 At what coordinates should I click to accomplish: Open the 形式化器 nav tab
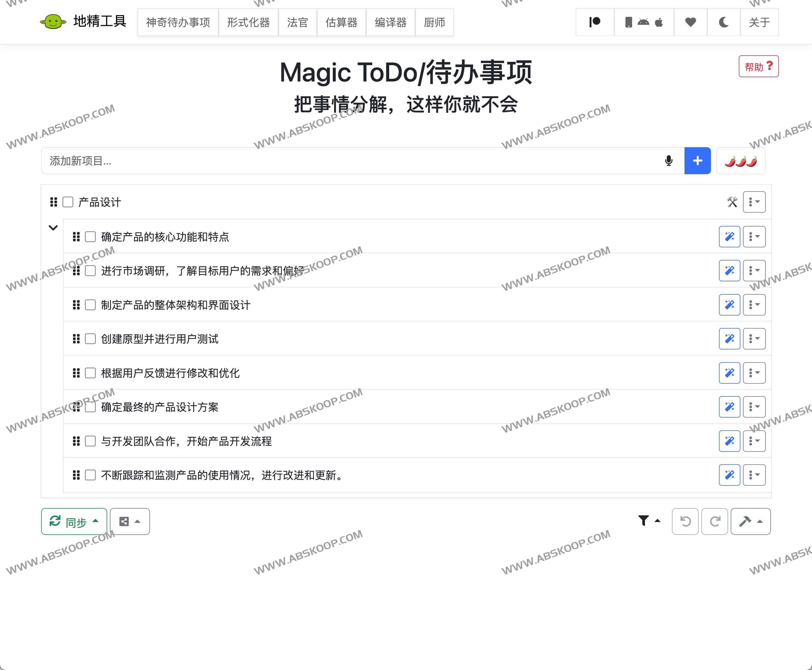point(248,22)
